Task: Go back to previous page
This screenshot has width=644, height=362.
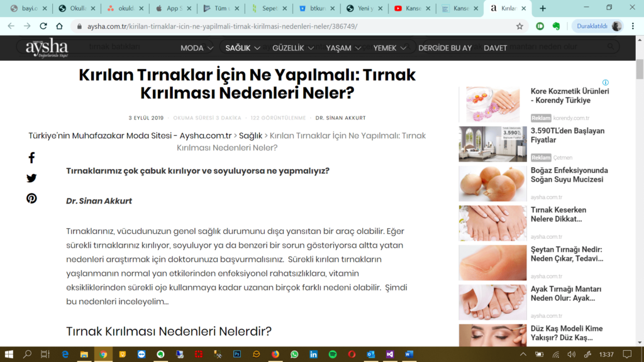Action: (x=11, y=26)
